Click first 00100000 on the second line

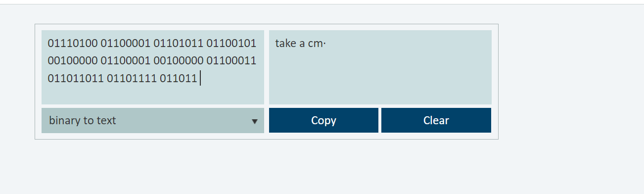coord(73,61)
